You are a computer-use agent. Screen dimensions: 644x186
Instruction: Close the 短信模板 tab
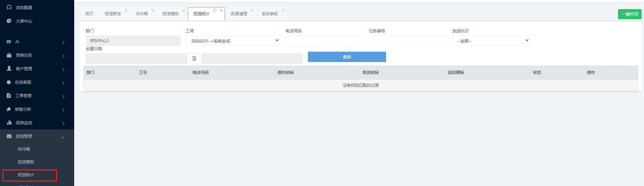click(x=184, y=10)
